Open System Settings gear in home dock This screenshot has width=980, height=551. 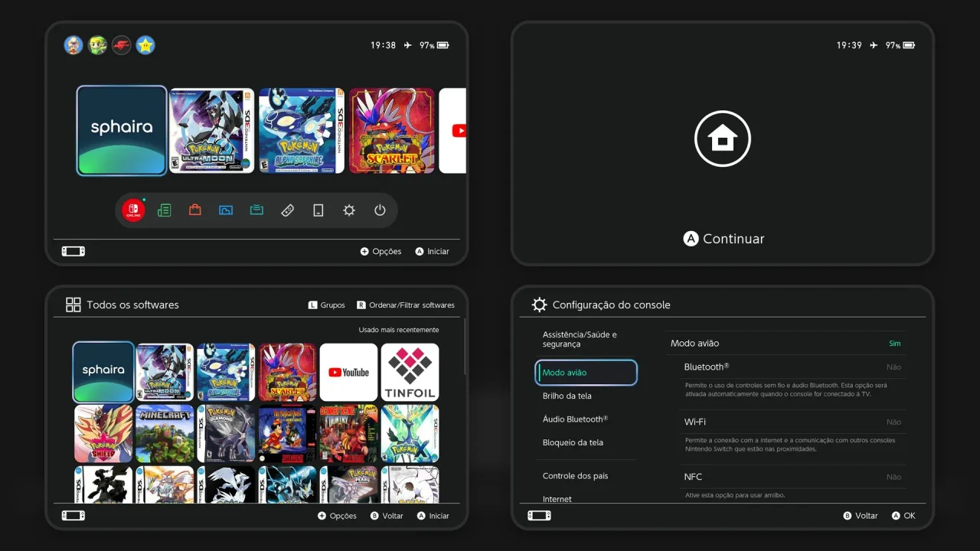[349, 210]
